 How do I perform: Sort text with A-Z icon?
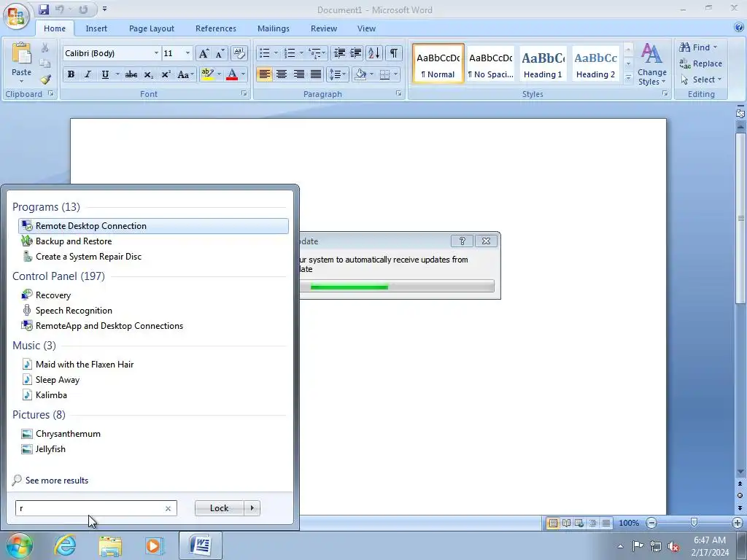[x=374, y=53]
